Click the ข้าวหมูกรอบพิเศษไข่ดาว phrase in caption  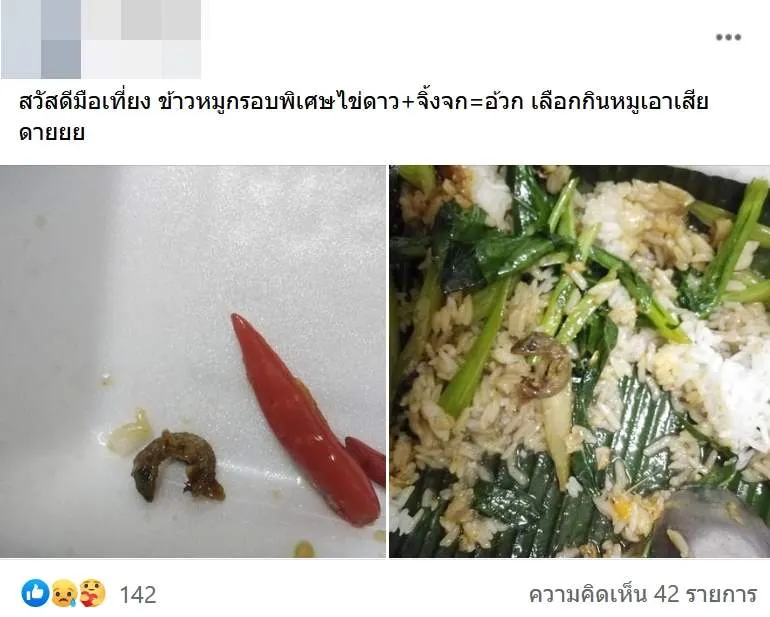point(279,102)
